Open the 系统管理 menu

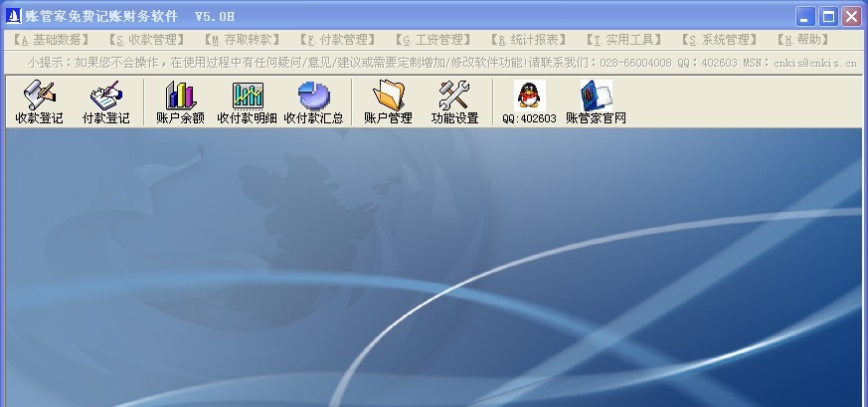pos(720,40)
